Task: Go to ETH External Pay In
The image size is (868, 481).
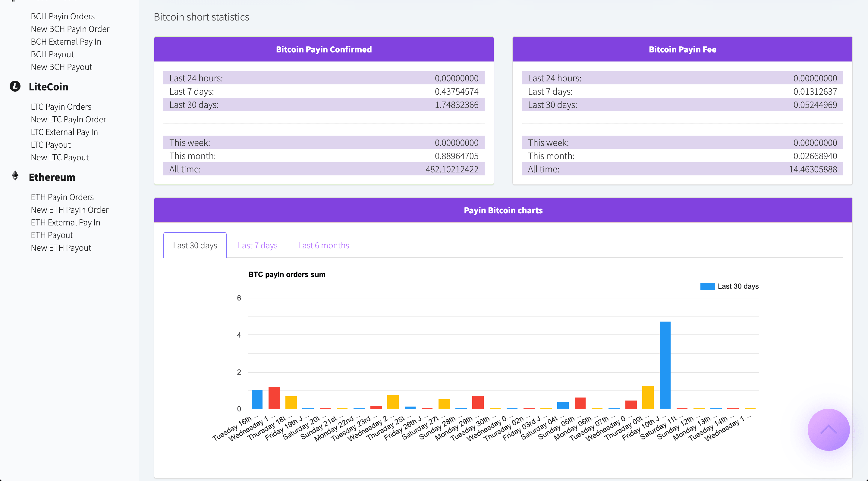Action: coord(65,223)
